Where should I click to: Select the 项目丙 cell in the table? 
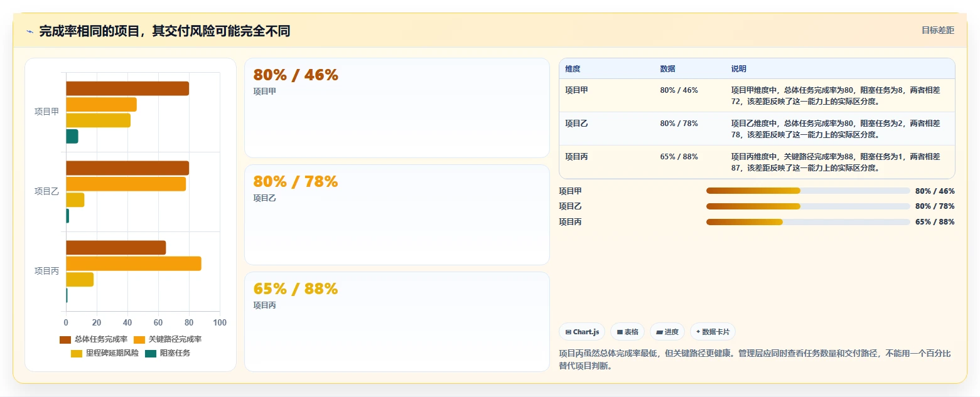[576, 157]
